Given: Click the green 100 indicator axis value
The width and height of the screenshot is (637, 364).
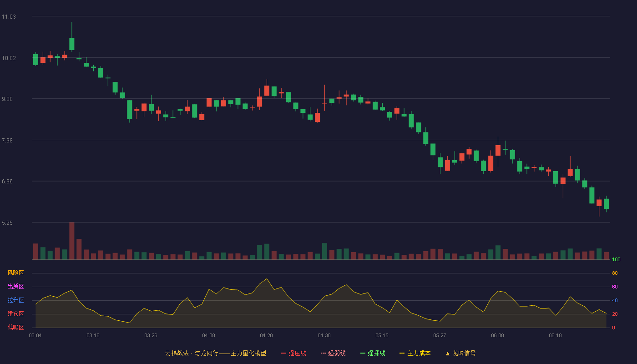Looking at the screenshot, I should click(616, 260).
